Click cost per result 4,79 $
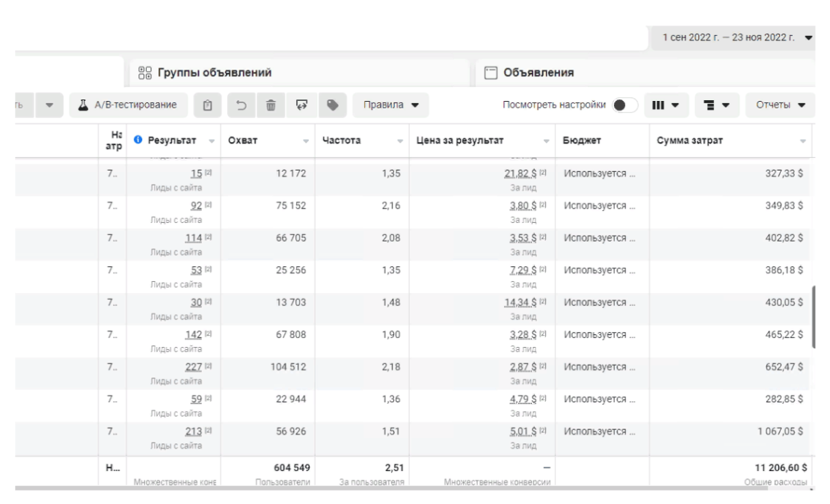Image resolution: width=830 pixels, height=504 pixels. pyautogui.click(x=523, y=400)
